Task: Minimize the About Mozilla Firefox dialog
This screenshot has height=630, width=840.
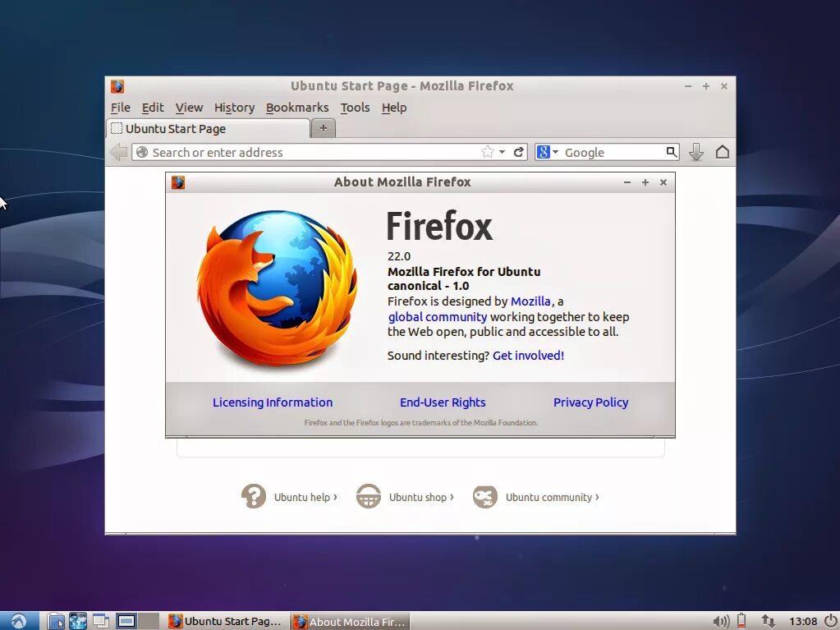Action: [x=627, y=182]
